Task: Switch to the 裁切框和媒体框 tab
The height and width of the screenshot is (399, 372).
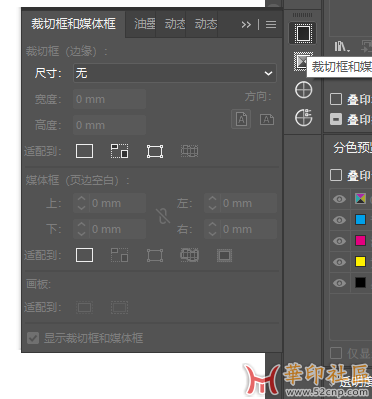Action: click(73, 24)
